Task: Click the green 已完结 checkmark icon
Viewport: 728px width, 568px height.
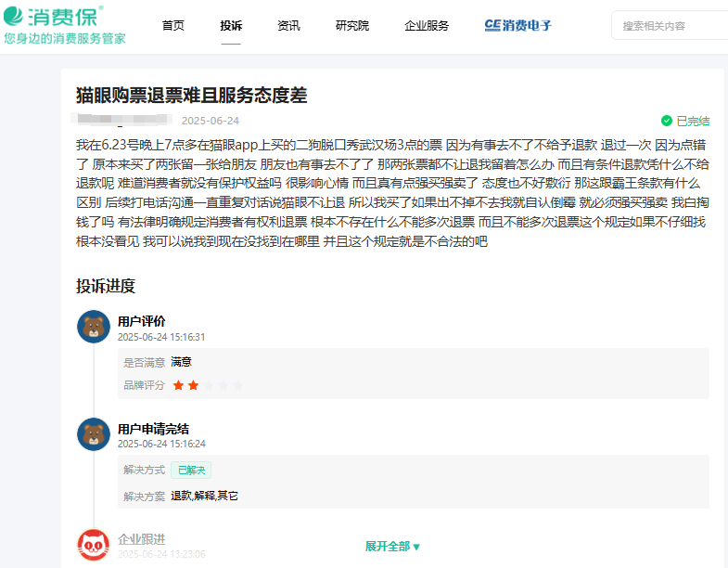Action: 666,121
